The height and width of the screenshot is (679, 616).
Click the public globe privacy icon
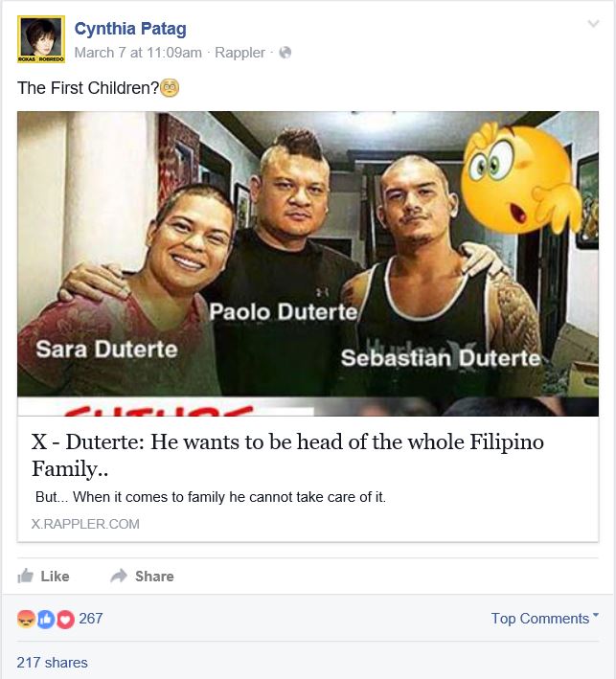pos(285,53)
